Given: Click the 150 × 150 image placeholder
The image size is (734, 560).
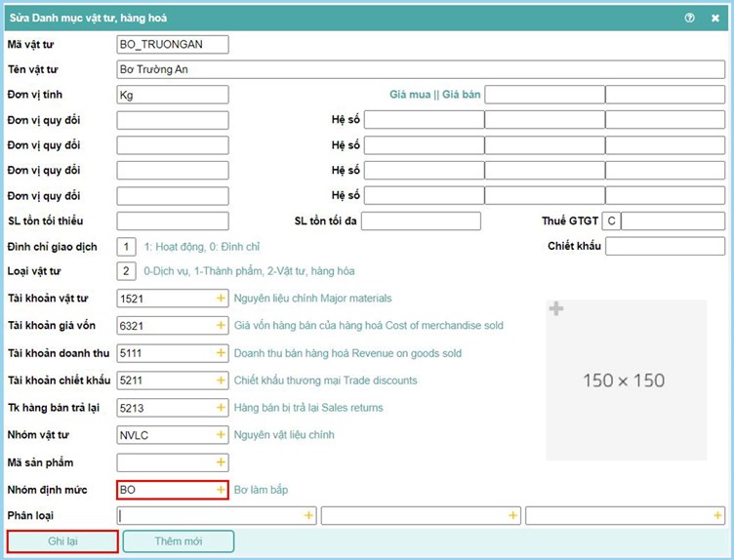Looking at the screenshot, I should 625,379.
